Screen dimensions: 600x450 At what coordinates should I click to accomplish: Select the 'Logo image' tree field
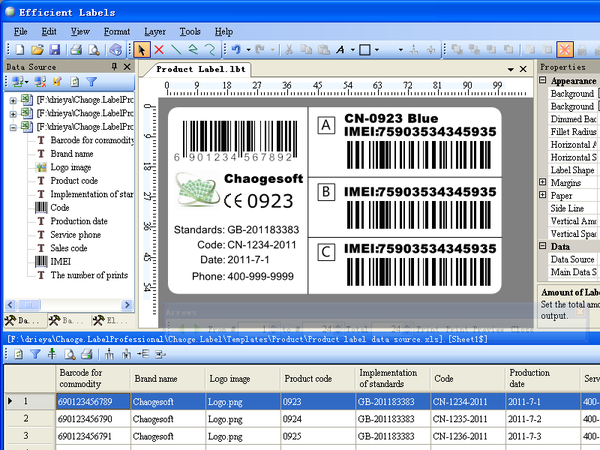tap(71, 167)
